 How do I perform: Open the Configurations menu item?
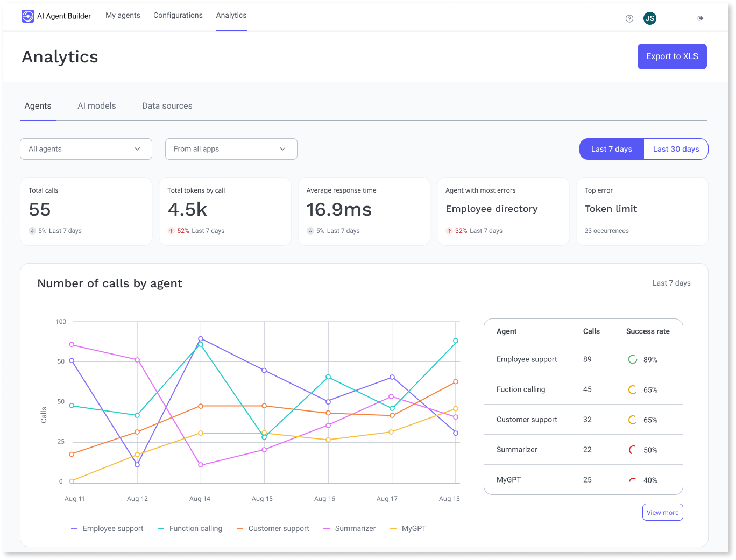[178, 15]
